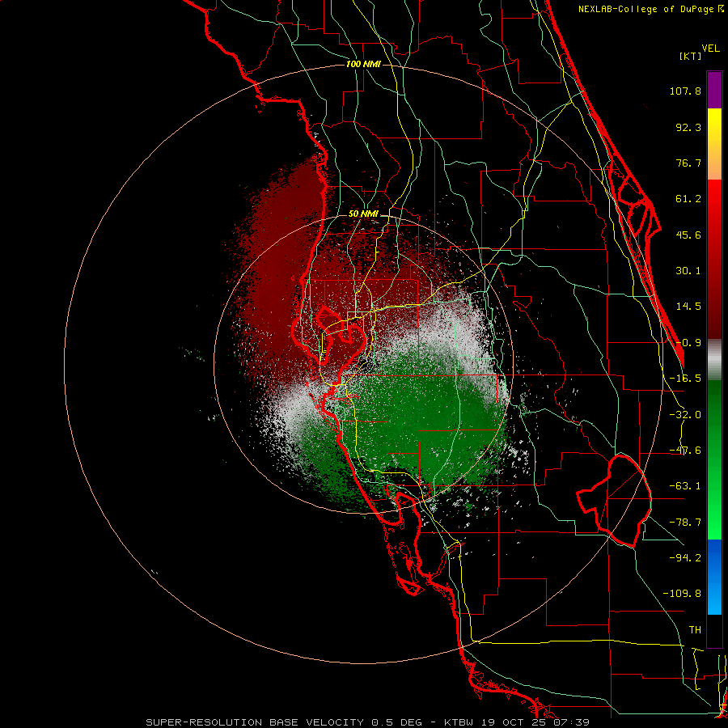Click the 92.3 velocity scale value

click(x=688, y=127)
